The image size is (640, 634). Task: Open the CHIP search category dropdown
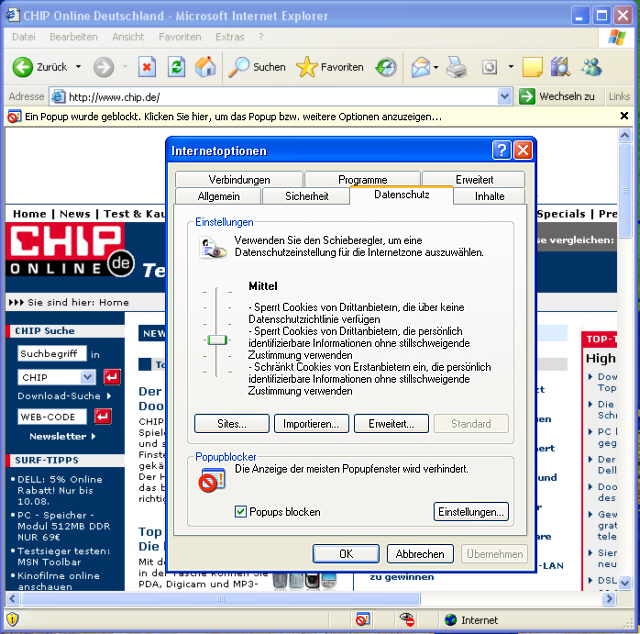(x=87, y=377)
